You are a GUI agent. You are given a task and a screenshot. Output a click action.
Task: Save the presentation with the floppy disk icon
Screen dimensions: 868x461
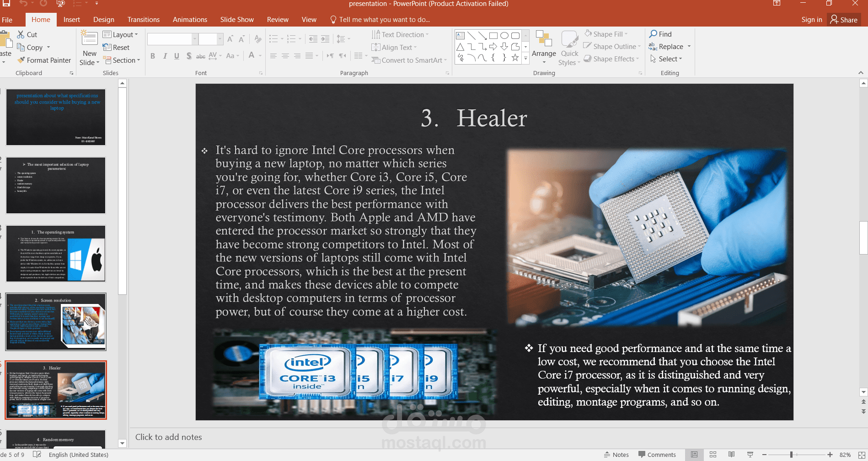pos(6,3)
